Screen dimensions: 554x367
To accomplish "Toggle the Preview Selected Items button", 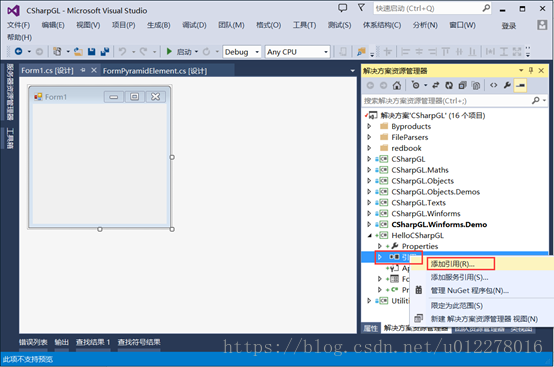I will point(520,85).
